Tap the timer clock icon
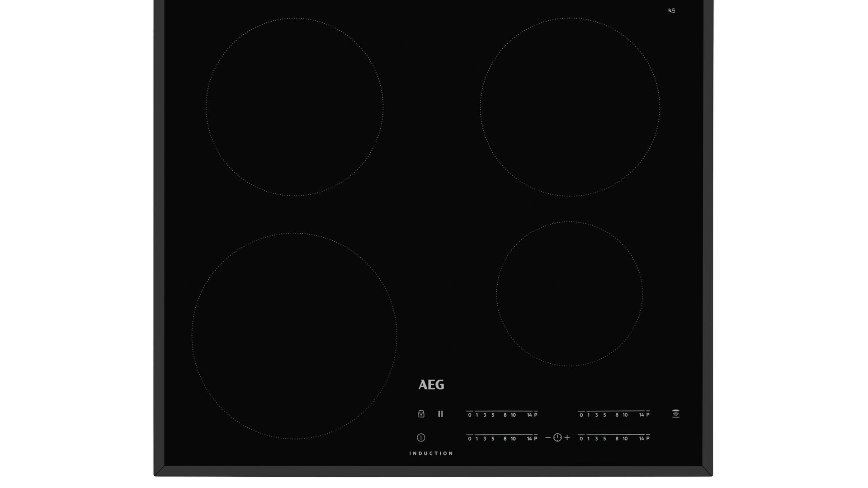868x488 pixels. pyautogui.click(x=557, y=438)
